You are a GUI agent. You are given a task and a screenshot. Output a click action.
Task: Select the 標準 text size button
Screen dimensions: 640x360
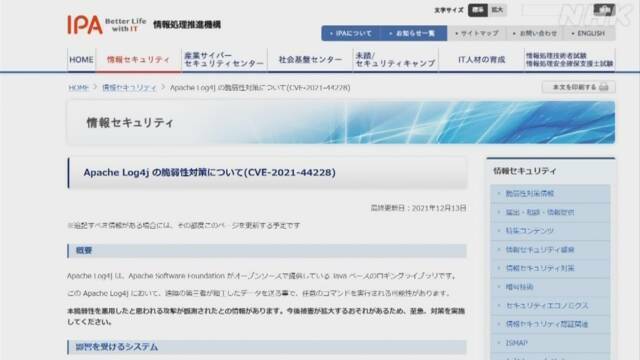pyautogui.click(x=478, y=10)
